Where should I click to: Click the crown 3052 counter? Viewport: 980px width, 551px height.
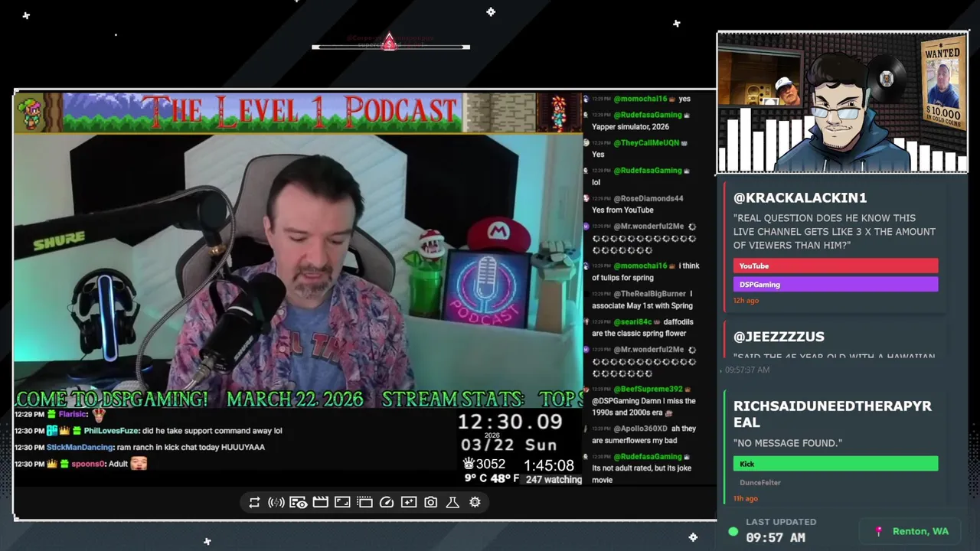484,464
